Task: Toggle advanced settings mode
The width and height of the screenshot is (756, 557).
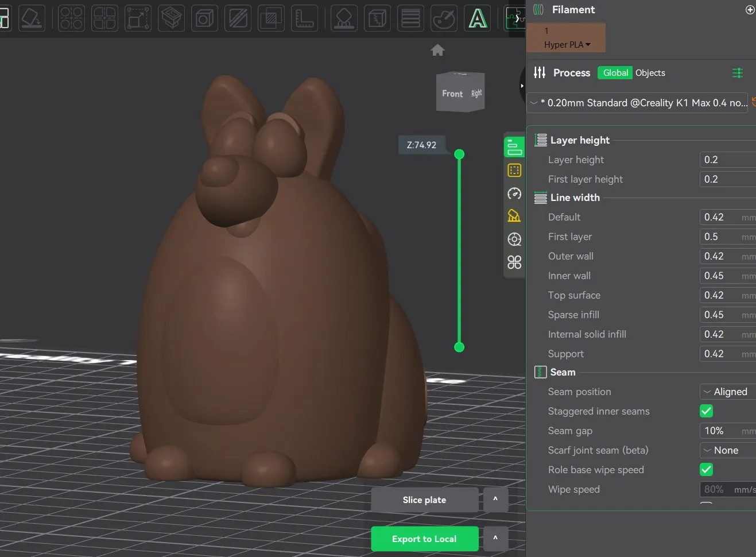Action: pyautogui.click(x=738, y=73)
